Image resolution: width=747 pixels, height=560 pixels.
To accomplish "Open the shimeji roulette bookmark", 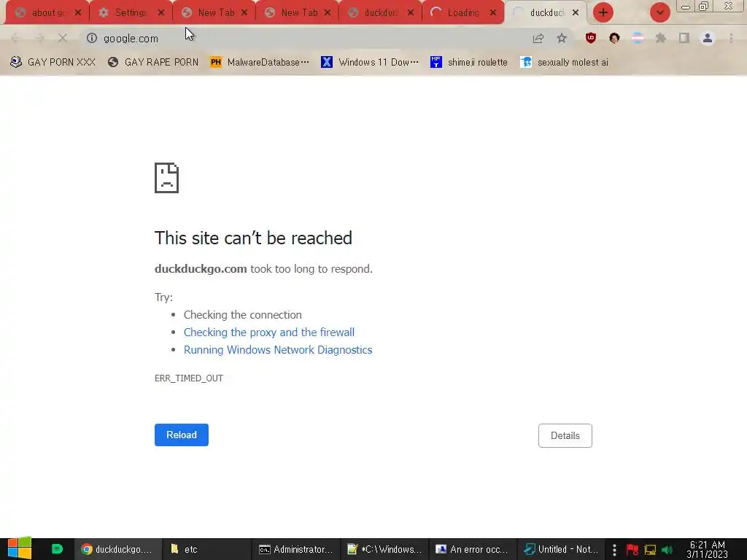I will tap(469, 63).
